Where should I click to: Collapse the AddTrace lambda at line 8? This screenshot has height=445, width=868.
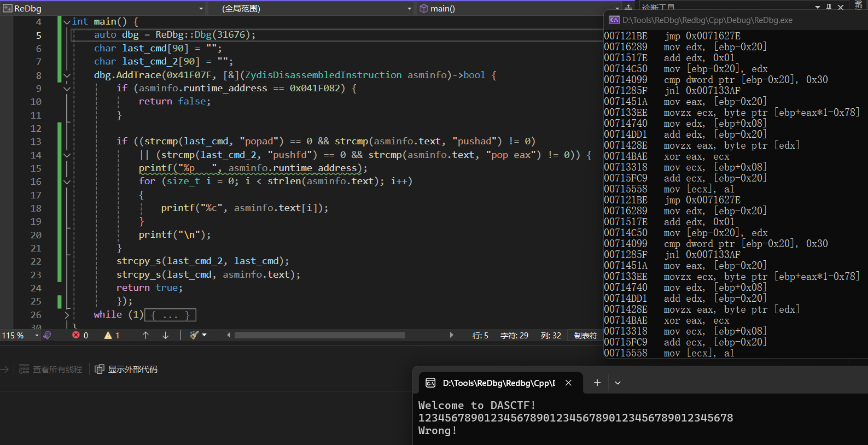click(67, 75)
